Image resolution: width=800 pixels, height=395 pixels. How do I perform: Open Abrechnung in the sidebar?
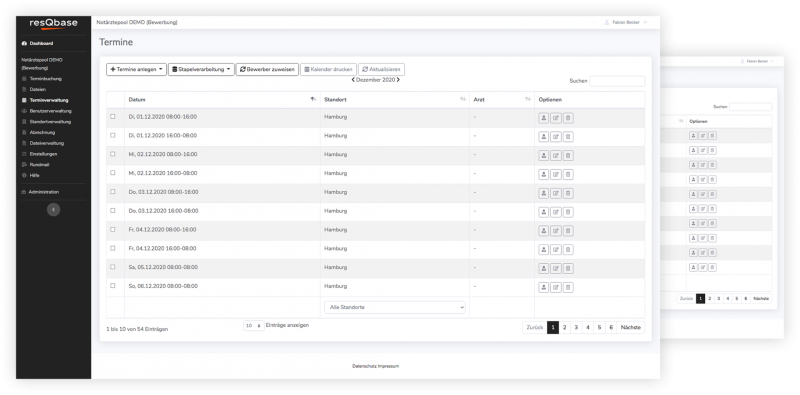click(x=38, y=132)
